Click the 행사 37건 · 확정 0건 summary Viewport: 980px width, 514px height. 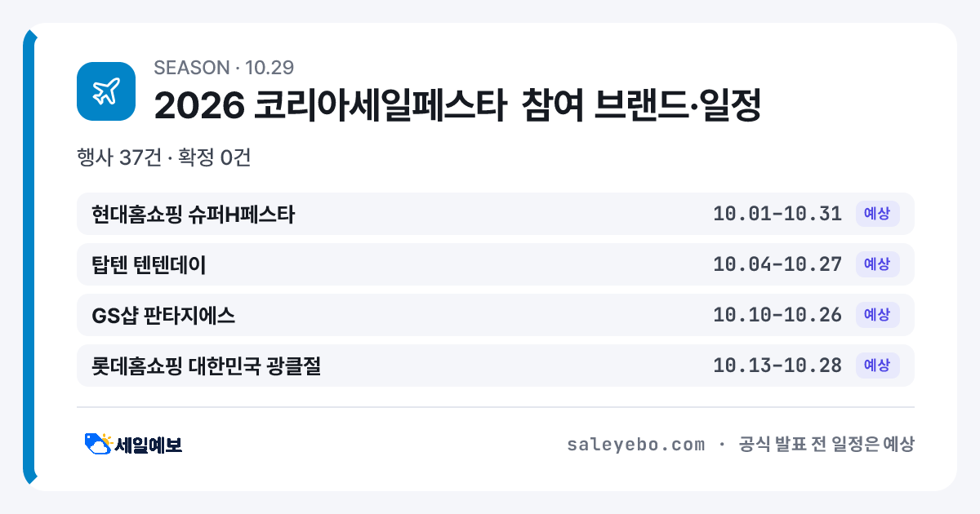[x=163, y=157]
